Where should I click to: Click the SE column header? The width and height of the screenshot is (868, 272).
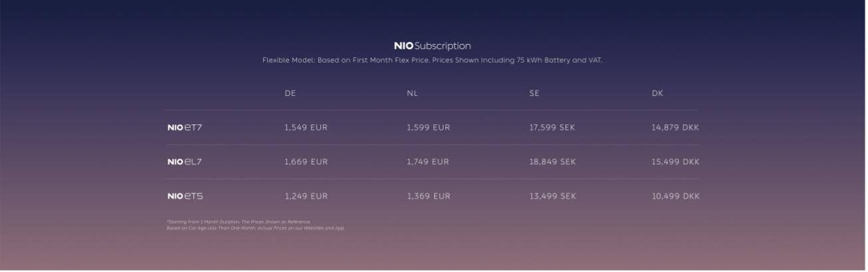coord(534,93)
